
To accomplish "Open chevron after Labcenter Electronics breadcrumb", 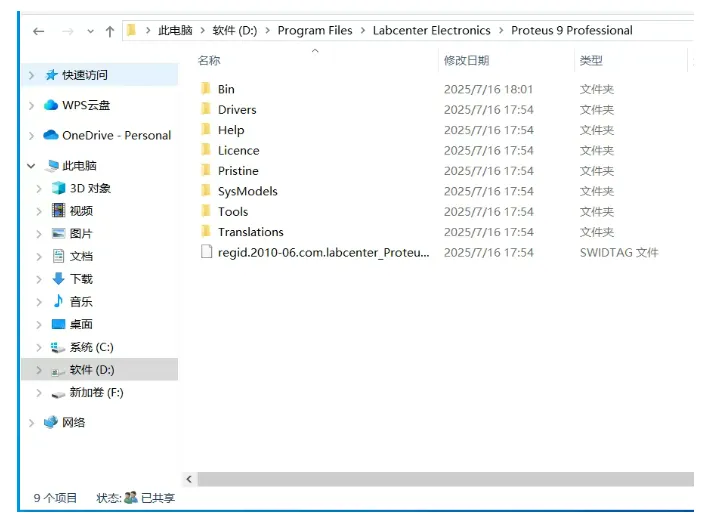I will tap(501, 31).
